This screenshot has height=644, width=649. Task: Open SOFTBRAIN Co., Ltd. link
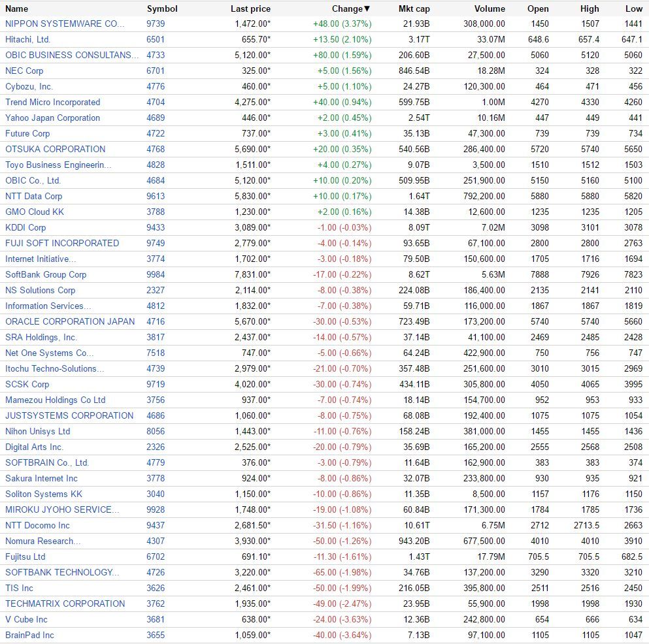tap(47, 463)
